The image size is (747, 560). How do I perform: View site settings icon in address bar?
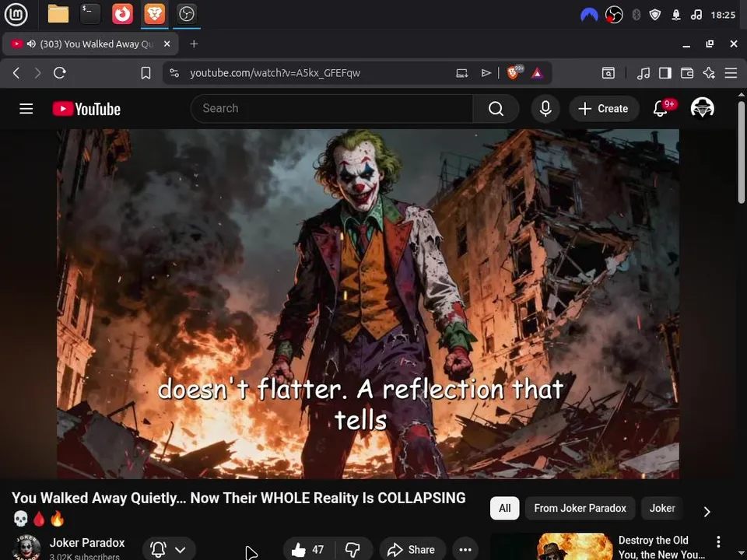[174, 73]
